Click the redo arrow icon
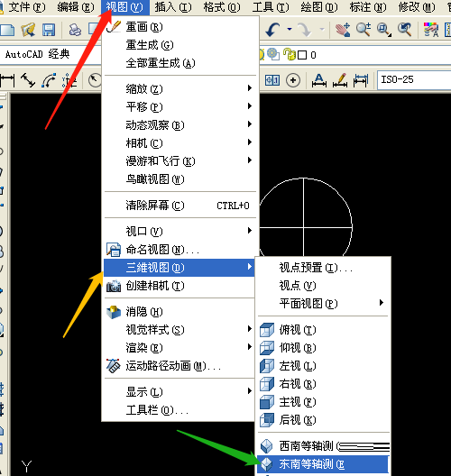Viewport: 451px width, 476px height. [305, 30]
